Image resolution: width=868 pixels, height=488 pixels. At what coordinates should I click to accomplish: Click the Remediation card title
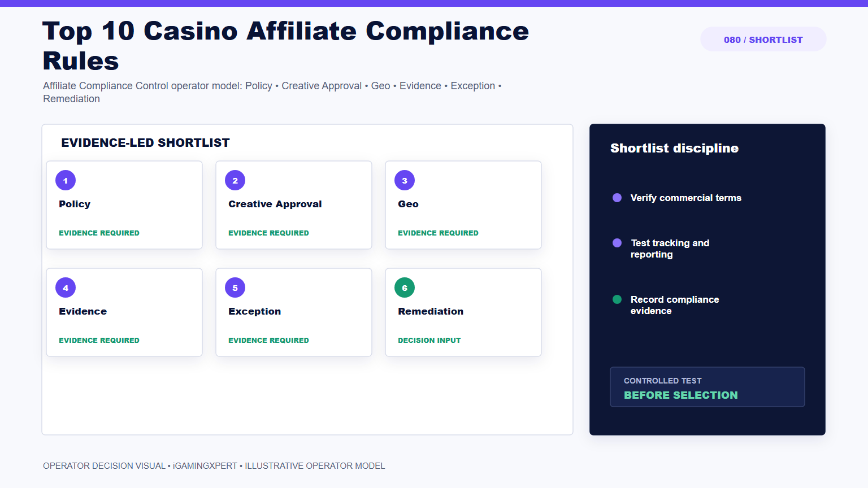click(431, 311)
